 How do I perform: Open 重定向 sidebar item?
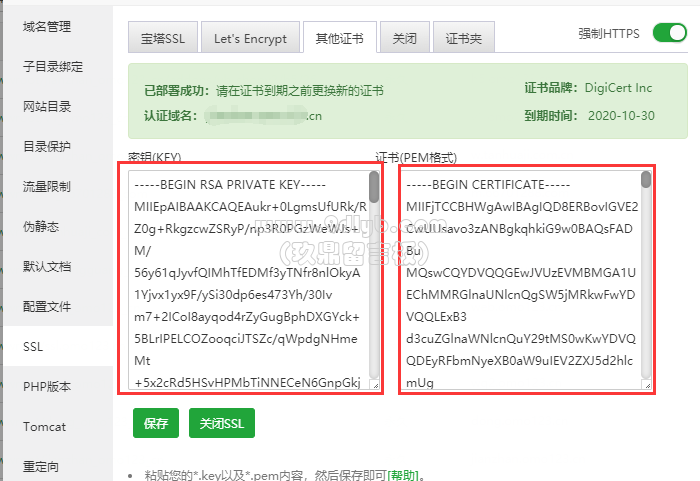click(x=41, y=467)
